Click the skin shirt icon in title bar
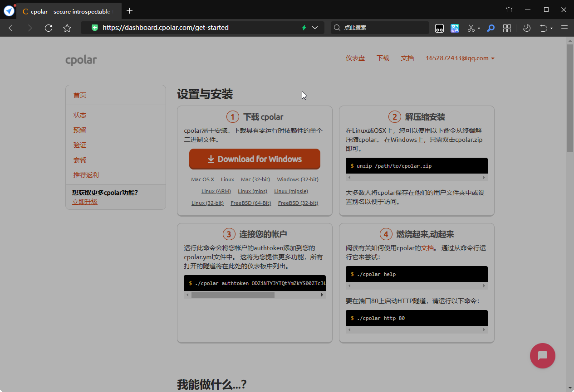This screenshot has width=574, height=392. click(x=509, y=10)
